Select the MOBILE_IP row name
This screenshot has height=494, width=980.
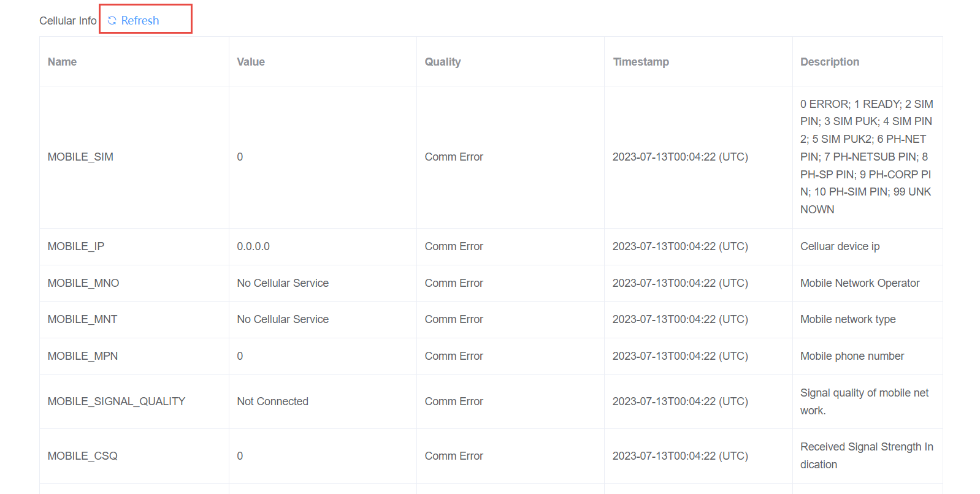[76, 246]
